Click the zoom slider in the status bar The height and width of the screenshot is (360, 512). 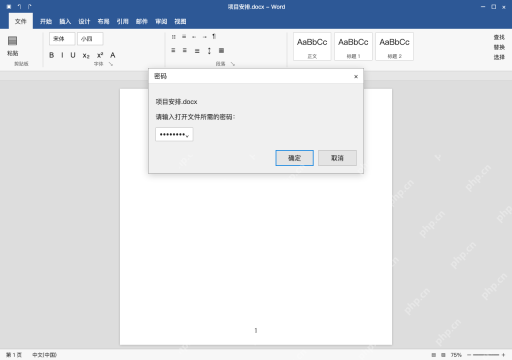(486, 355)
